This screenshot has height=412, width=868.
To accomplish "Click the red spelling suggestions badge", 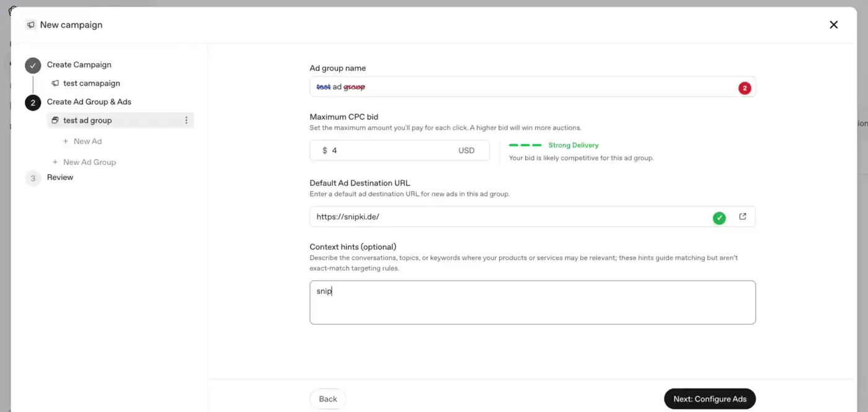I will click(745, 88).
